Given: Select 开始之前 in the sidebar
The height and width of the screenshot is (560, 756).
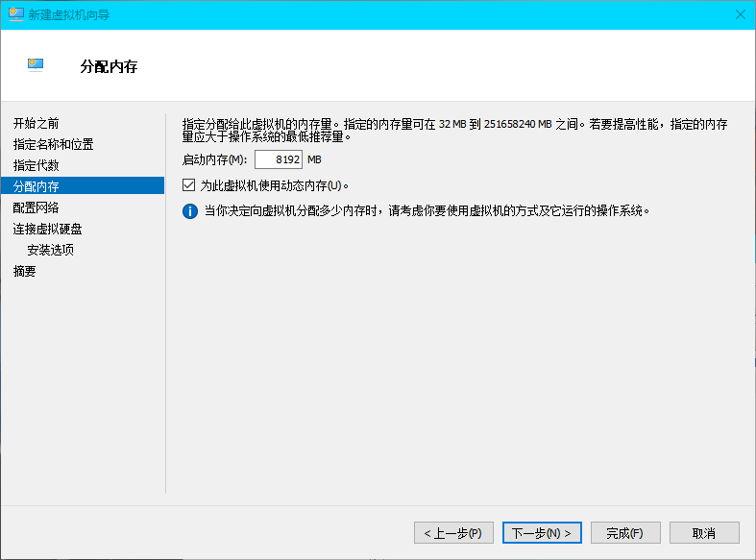Looking at the screenshot, I should 37,123.
